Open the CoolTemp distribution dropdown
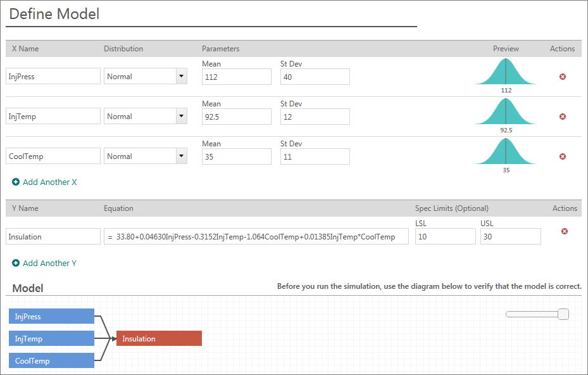Image resolution: width=588 pixels, height=375 pixels. pos(181,156)
